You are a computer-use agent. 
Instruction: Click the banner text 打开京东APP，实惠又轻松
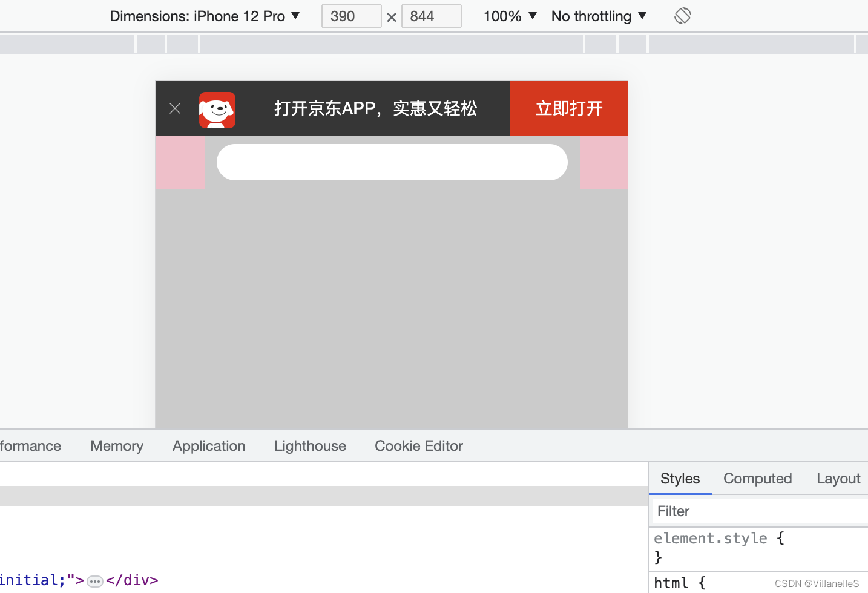(x=375, y=108)
